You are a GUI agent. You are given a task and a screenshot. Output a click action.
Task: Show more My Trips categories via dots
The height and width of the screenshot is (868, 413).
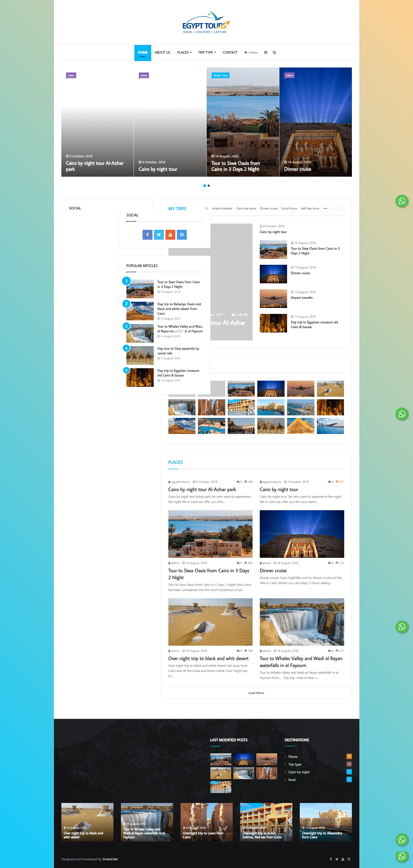tap(325, 209)
